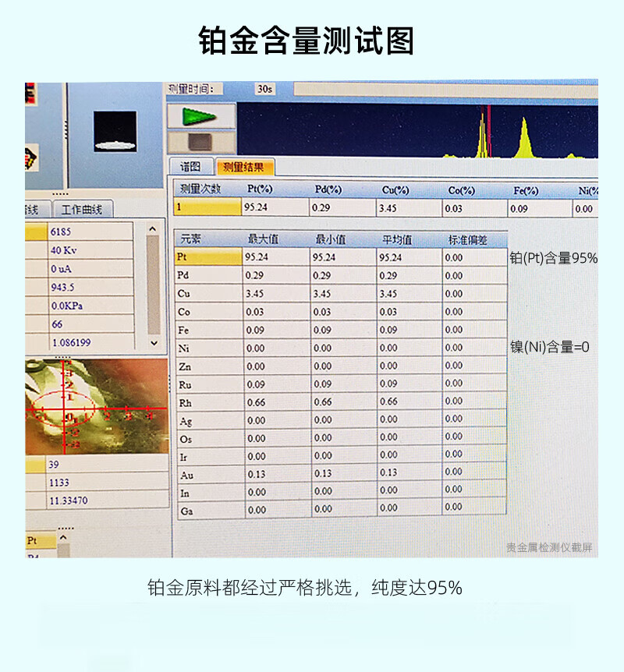Image resolution: width=624 pixels, height=672 pixels.
Task: Select the Cu element row
Action: (341, 294)
